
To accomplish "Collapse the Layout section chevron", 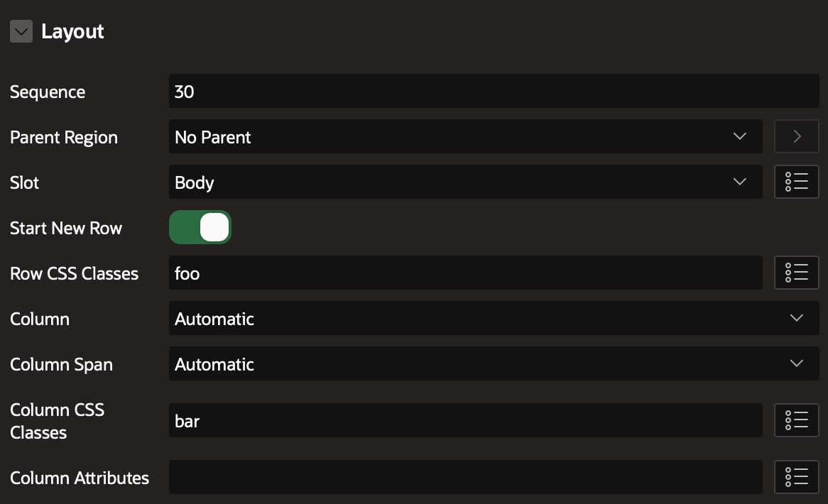I will tap(21, 31).
